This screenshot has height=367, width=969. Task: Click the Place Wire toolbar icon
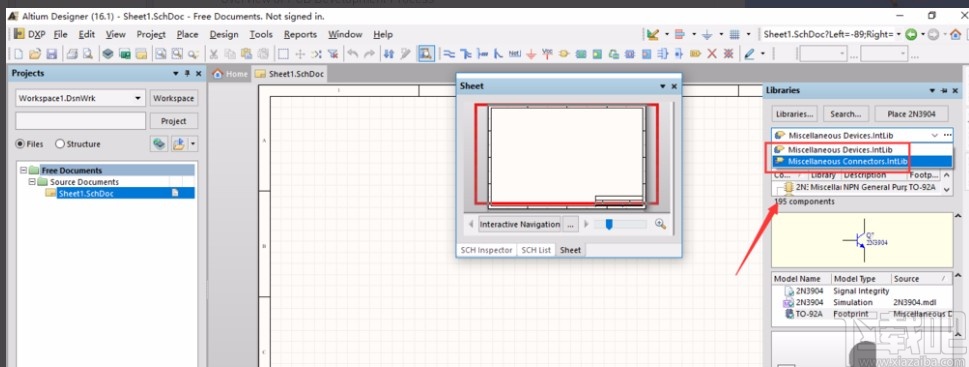(x=449, y=54)
